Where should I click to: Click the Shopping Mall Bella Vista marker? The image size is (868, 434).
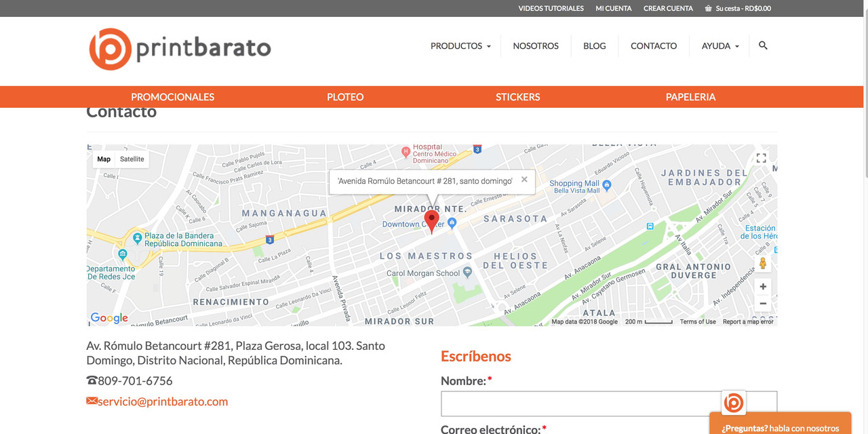tap(607, 184)
